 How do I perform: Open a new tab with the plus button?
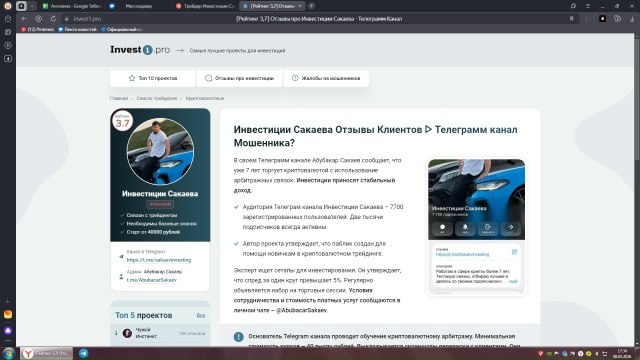(311, 6)
